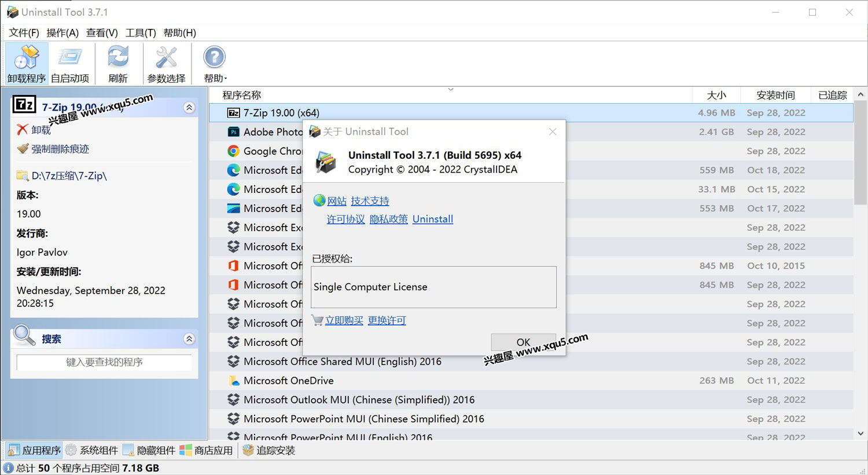The height and width of the screenshot is (475, 868).
Task: Open the D:\7z压缩\7-Zip\ folder link
Action: click(x=69, y=176)
